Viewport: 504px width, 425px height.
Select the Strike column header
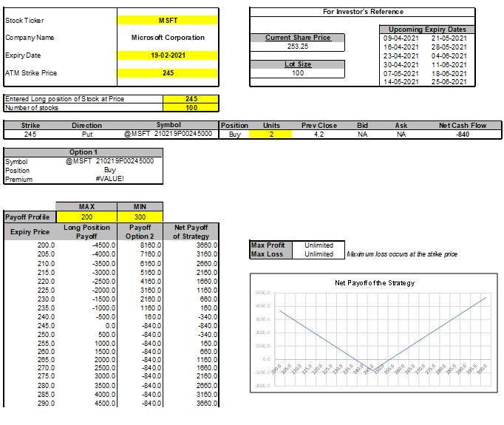click(30, 126)
